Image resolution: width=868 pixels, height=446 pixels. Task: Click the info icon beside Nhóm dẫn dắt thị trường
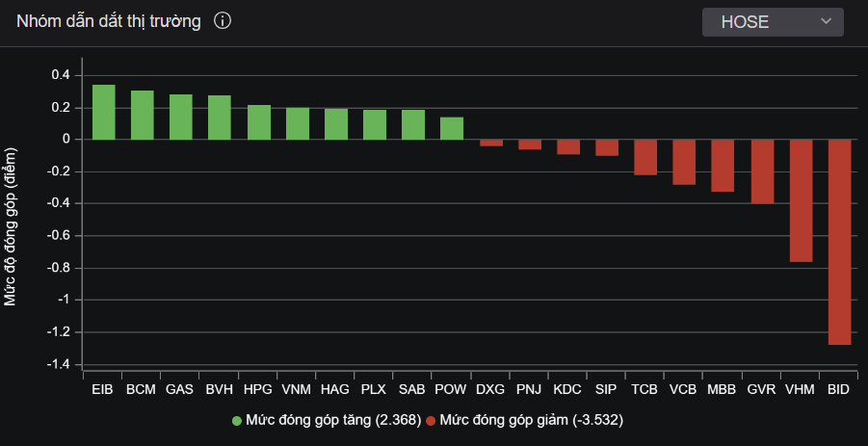pos(223,21)
